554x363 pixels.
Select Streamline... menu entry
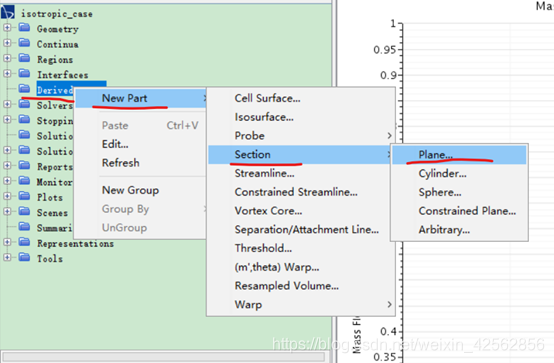(301, 173)
